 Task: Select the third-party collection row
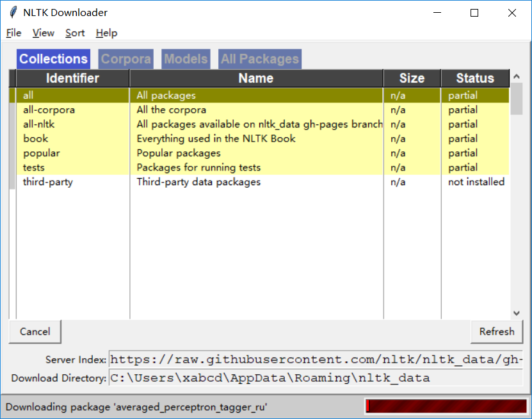[48, 182]
